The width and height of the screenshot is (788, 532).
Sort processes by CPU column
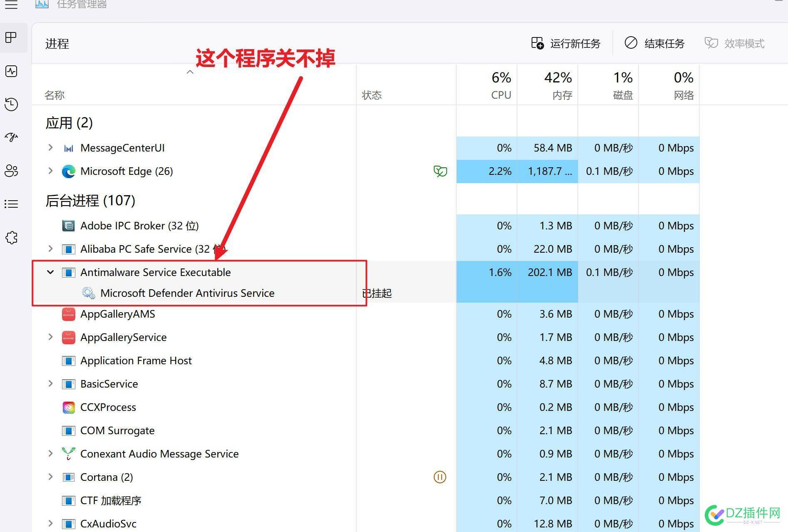(x=487, y=85)
